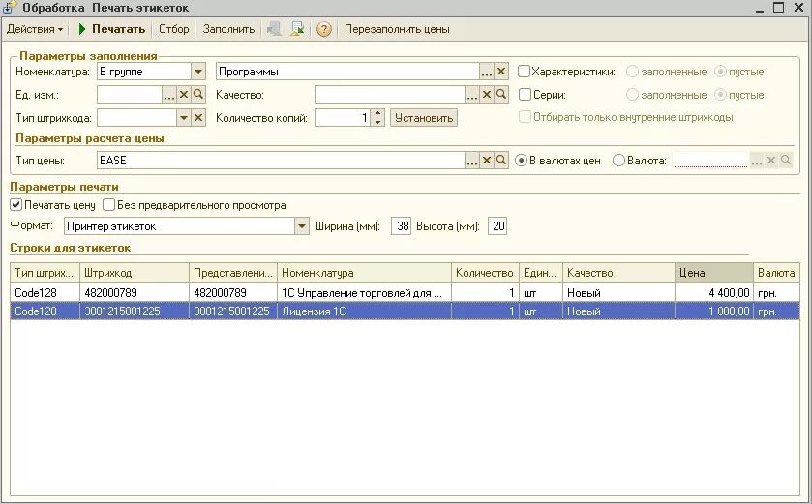This screenshot has height=504, width=812.
Task: Open the Тип цены magnifier lookup
Action: coord(500,161)
